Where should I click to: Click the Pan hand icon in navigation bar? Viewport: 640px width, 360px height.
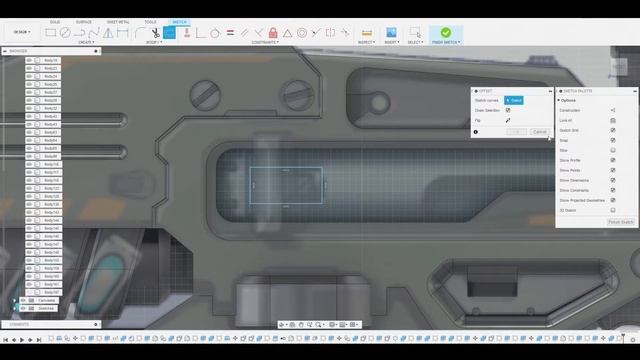[x=301, y=325]
